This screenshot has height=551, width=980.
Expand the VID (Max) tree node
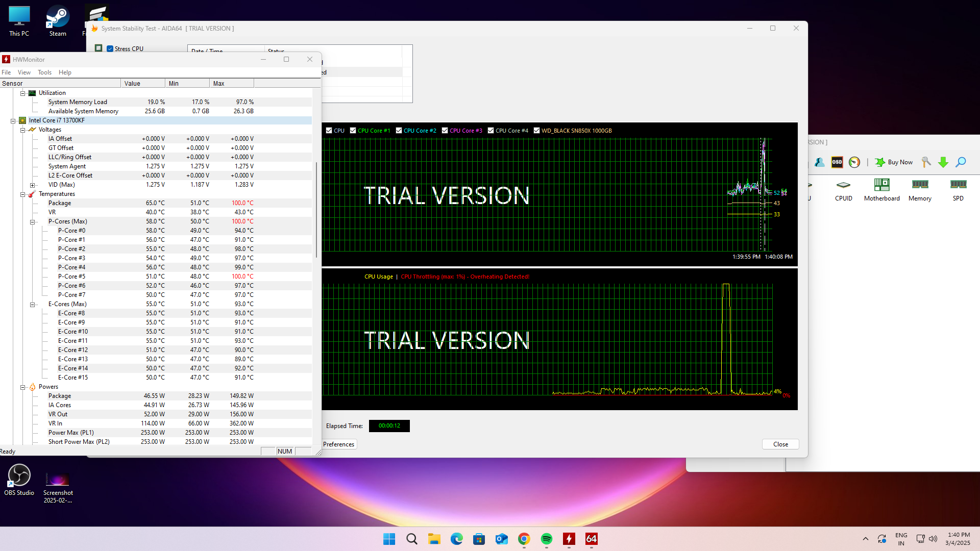click(32, 185)
